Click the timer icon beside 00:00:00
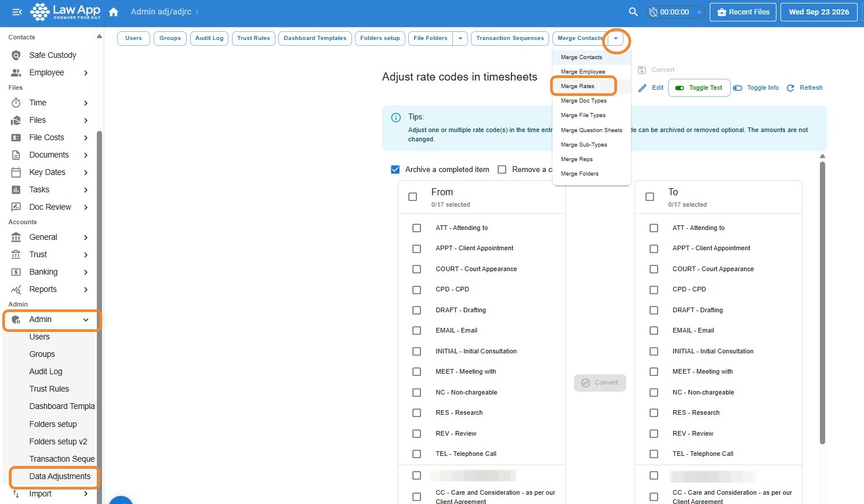This screenshot has height=504, width=864. 654,12
